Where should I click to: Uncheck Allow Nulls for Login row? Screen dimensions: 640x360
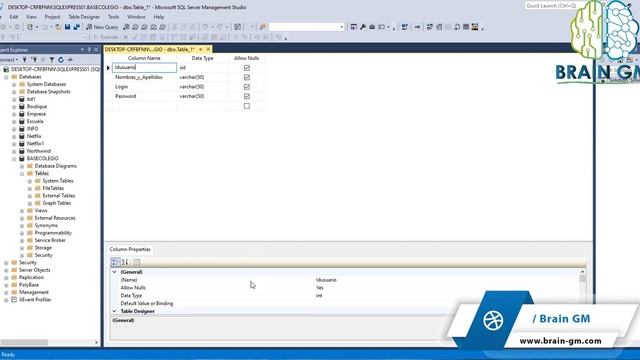coord(247,87)
